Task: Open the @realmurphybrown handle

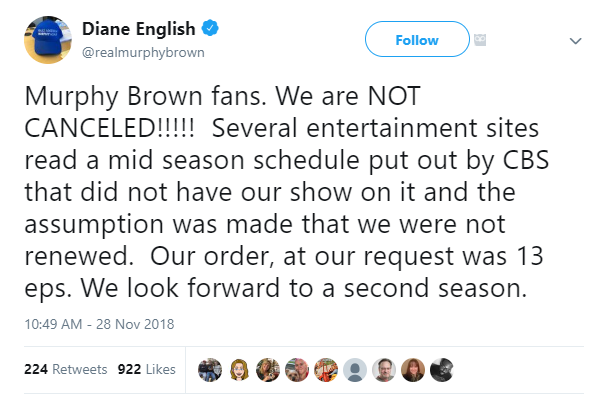Action: 143,52
